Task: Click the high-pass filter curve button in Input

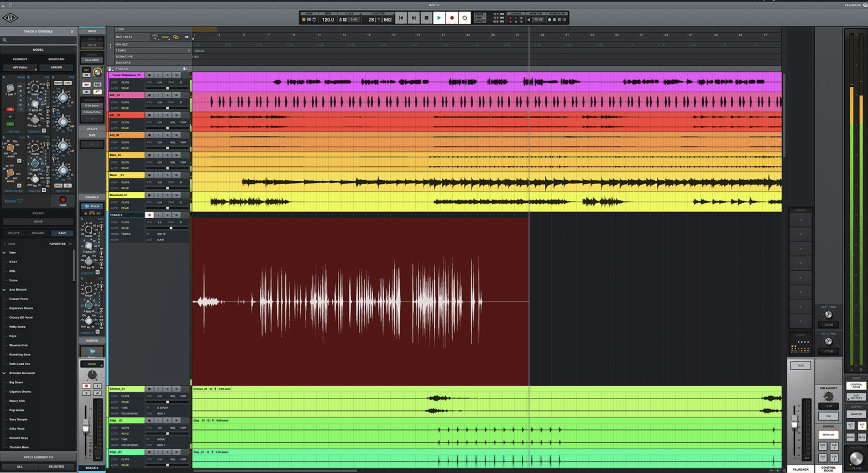Action: [97, 92]
